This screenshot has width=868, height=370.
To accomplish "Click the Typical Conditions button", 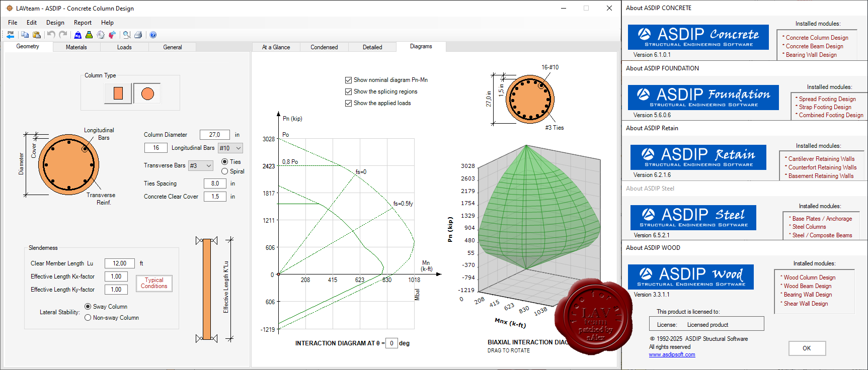I will 154,283.
